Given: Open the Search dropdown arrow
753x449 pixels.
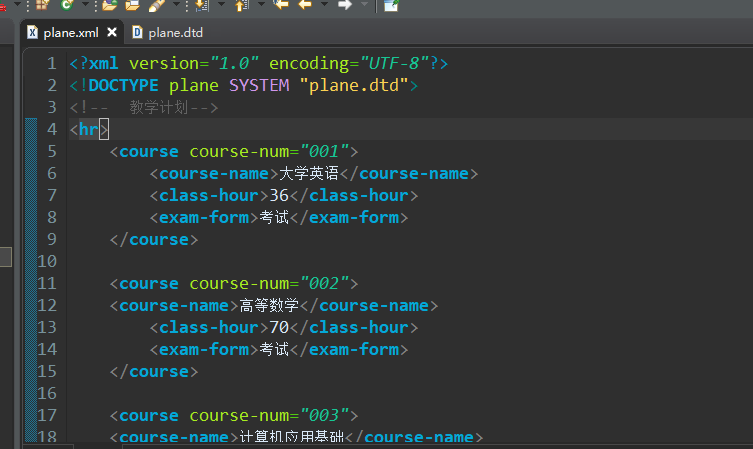Looking at the screenshot, I should pos(176,4).
